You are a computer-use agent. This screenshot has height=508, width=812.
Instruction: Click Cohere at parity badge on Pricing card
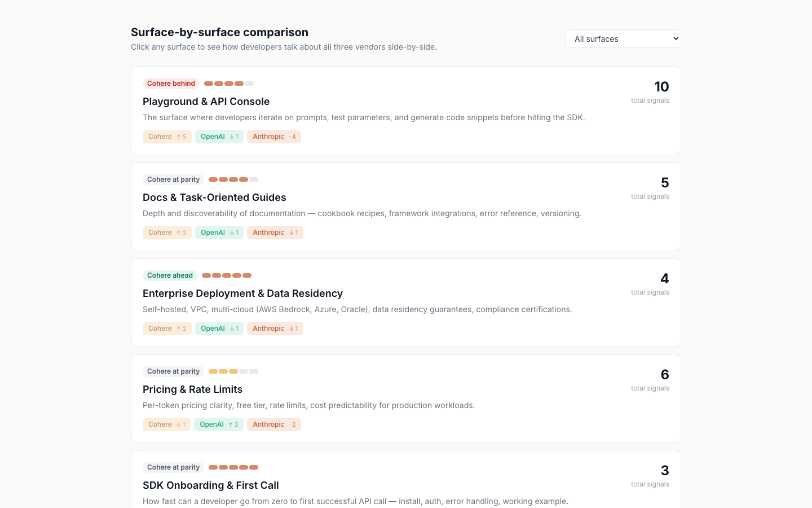[173, 371]
